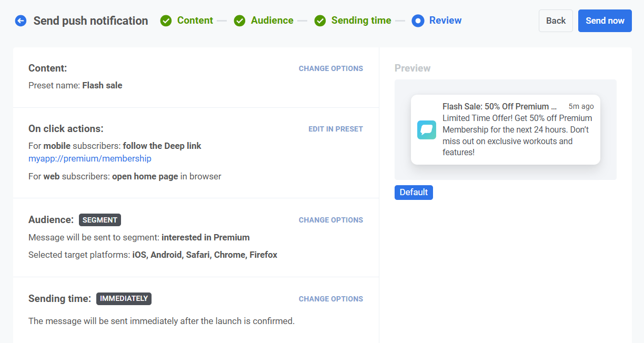644x343 pixels.
Task: Click the chat bubble app icon in preview
Action: (427, 130)
